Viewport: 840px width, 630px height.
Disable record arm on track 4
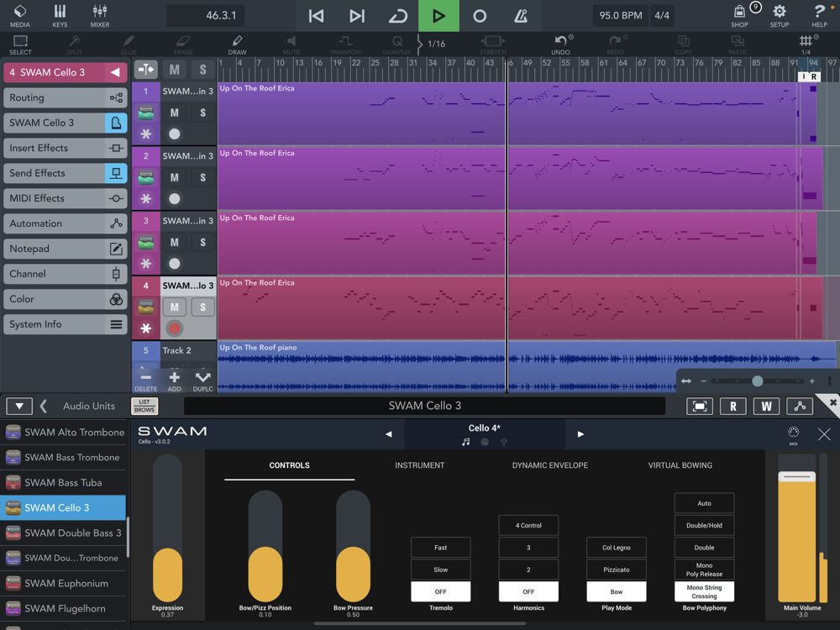175,328
